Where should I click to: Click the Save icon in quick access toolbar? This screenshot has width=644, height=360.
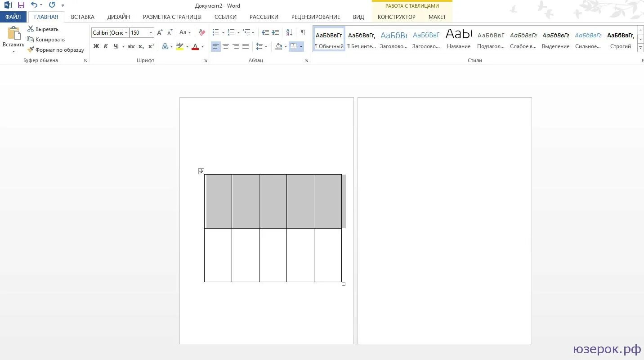coord(21,5)
